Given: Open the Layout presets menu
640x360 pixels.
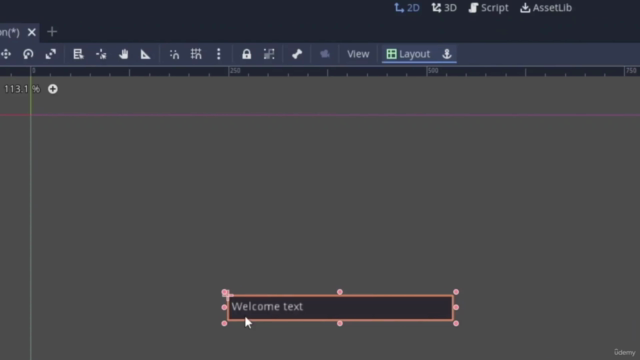Looking at the screenshot, I should pyautogui.click(x=409, y=54).
